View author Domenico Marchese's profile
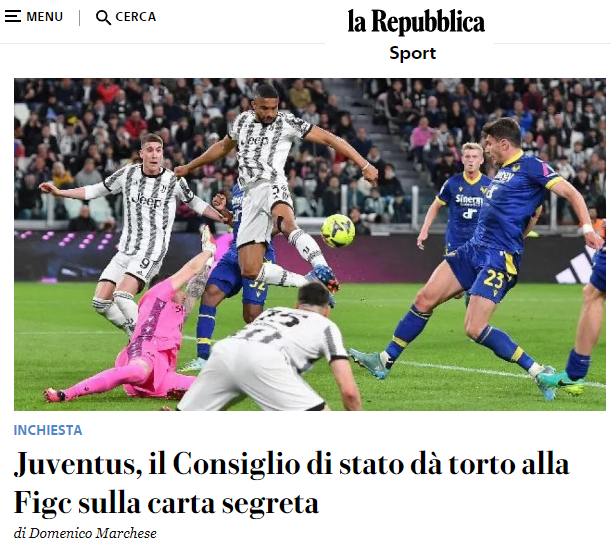This screenshot has height=545, width=611. 93,533
